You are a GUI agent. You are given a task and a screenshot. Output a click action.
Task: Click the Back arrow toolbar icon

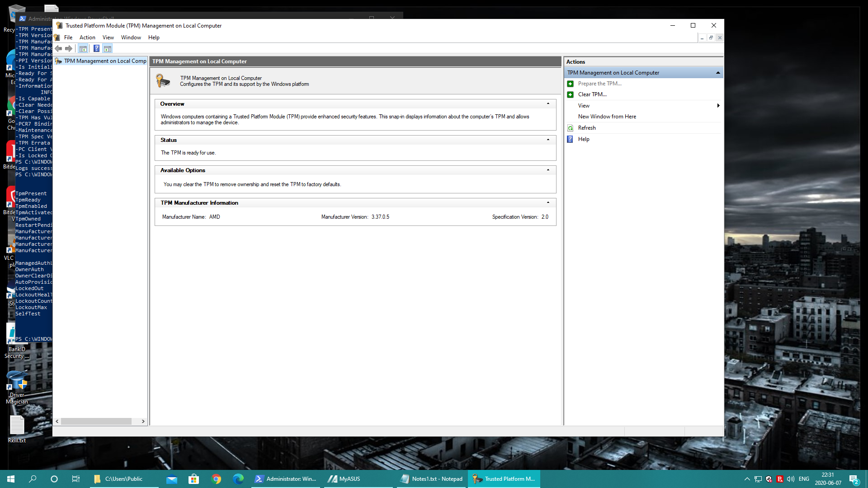click(x=59, y=49)
